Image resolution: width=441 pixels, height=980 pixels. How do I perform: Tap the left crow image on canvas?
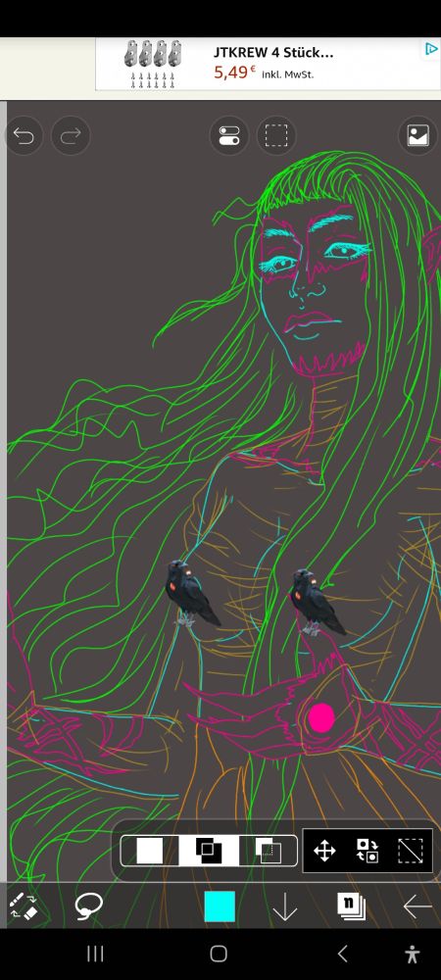192,594
